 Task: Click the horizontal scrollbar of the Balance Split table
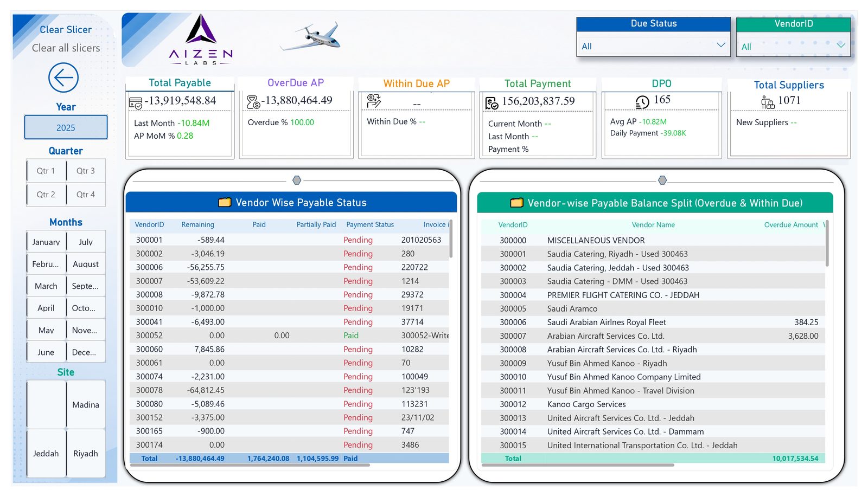pos(578,465)
